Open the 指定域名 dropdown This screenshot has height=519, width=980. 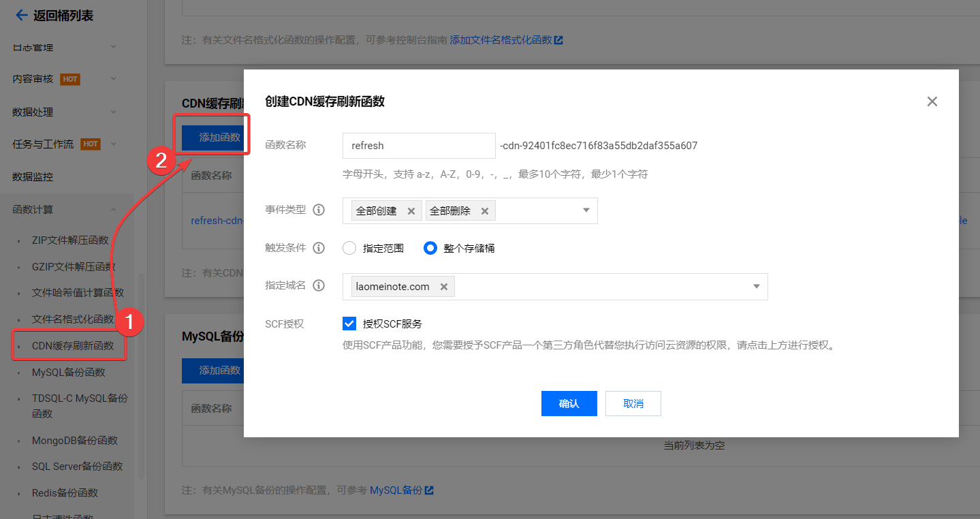coord(756,287)
